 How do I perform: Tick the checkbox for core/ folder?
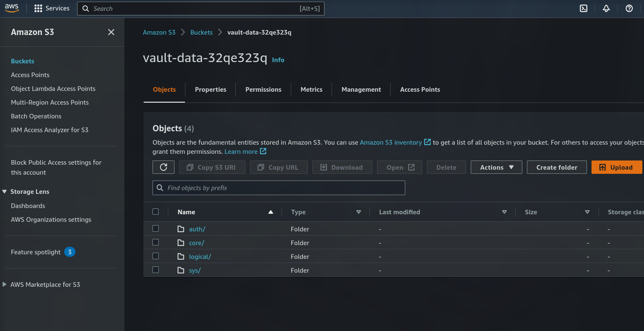156,242
